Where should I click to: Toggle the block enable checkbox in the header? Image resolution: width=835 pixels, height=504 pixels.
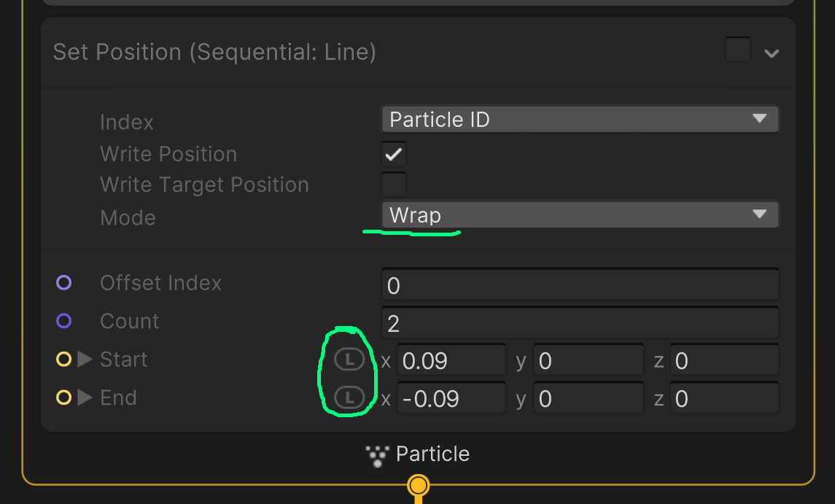tap(737, 50)
